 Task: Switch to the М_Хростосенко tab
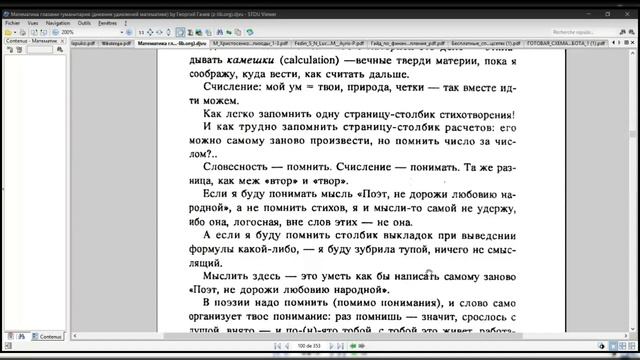[250, 43]
